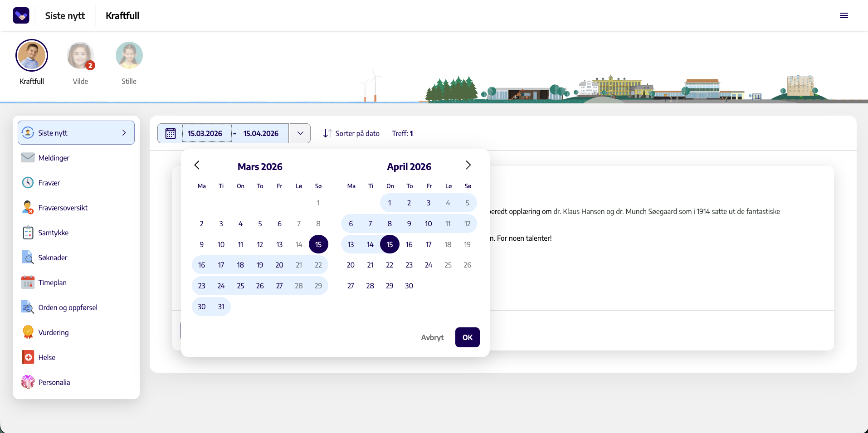Select March 15 in the calendar
This screenshot has height=433, width=868.
318,244
